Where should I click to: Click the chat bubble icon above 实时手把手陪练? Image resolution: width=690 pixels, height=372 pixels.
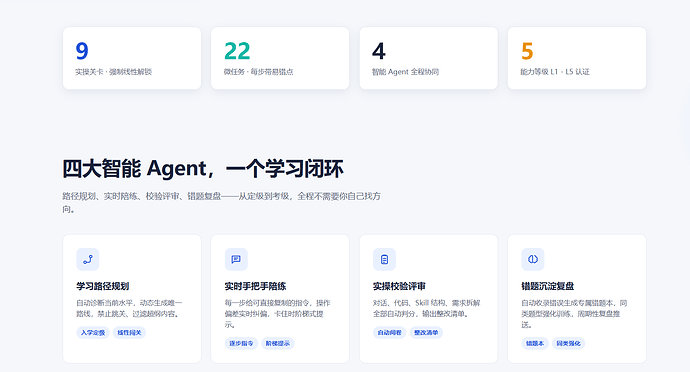pyautogui.click(x=236, y=259)
